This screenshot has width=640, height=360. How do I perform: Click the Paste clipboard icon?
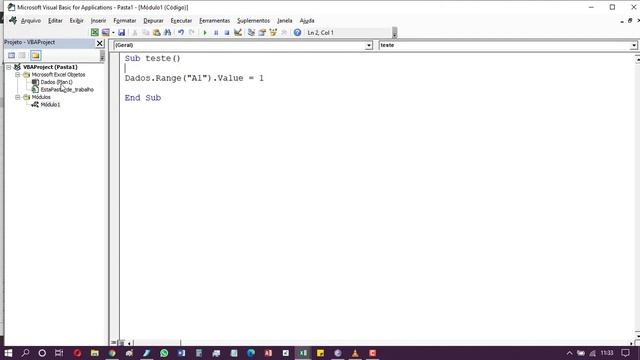[156, 32]
